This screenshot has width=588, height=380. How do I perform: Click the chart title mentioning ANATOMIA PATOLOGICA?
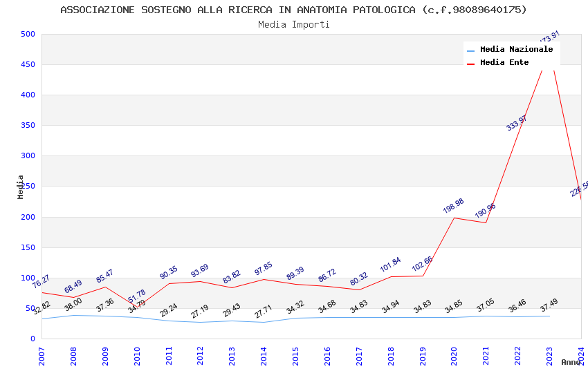click(x=293, y=10)
